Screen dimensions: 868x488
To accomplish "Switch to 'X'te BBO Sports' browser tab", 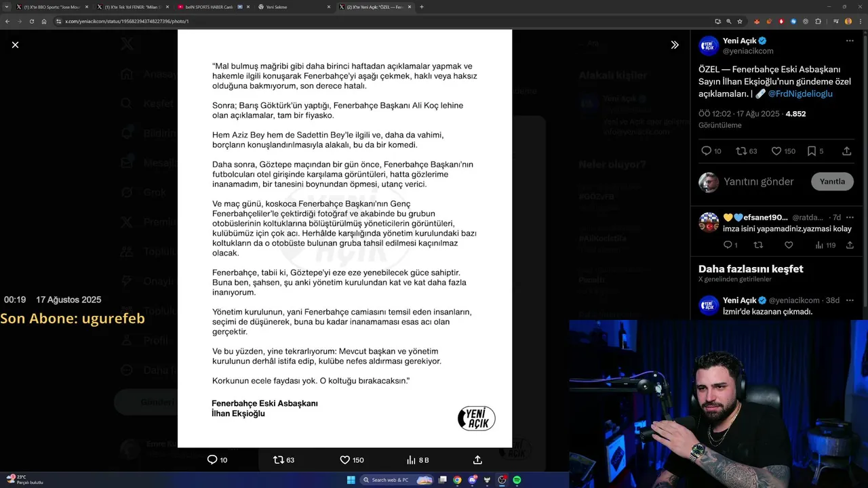I will (51, 7).
